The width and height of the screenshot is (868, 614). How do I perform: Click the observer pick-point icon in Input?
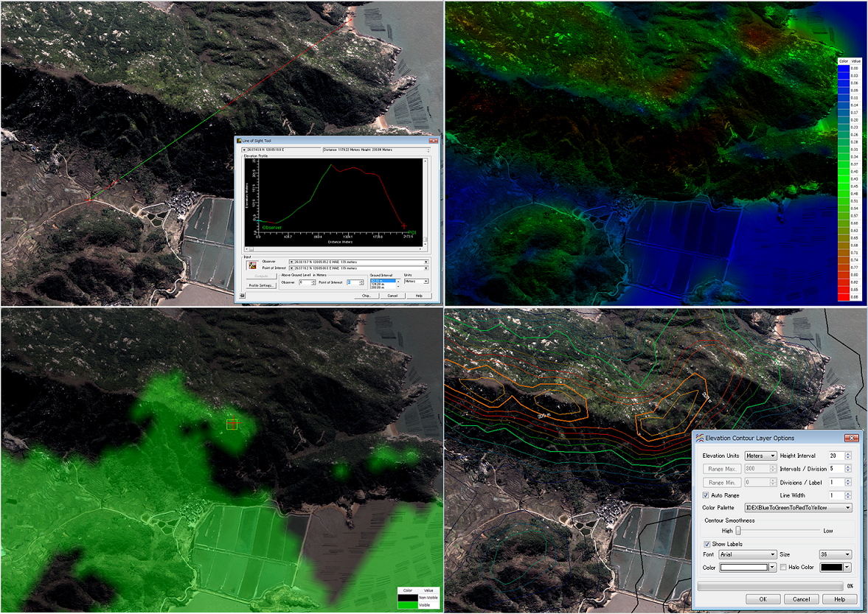(x=252, y=265)
